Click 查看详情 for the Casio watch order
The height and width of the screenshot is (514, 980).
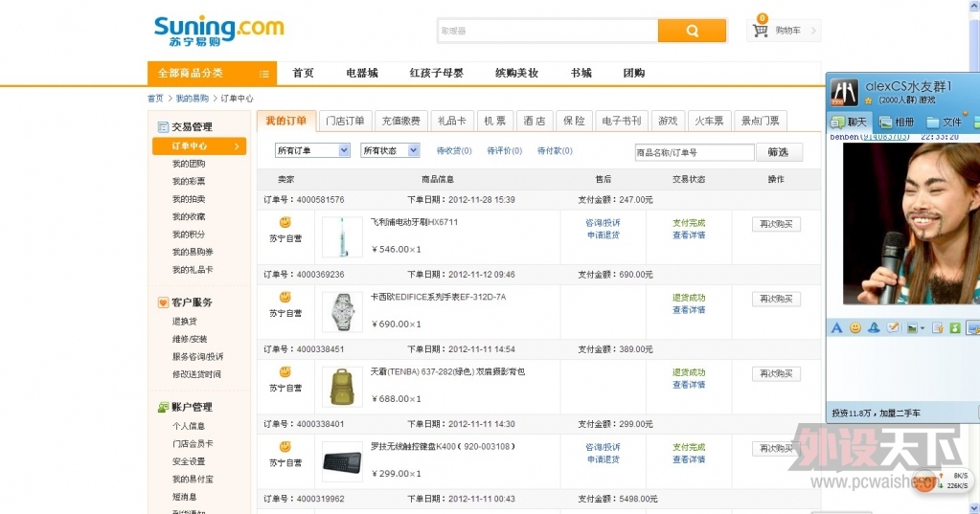689,310
